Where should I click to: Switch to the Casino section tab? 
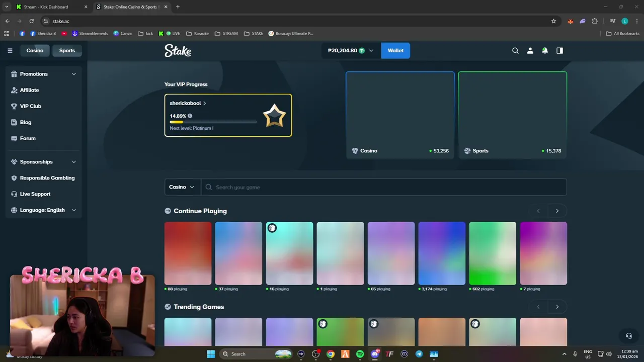coord(35,50)
